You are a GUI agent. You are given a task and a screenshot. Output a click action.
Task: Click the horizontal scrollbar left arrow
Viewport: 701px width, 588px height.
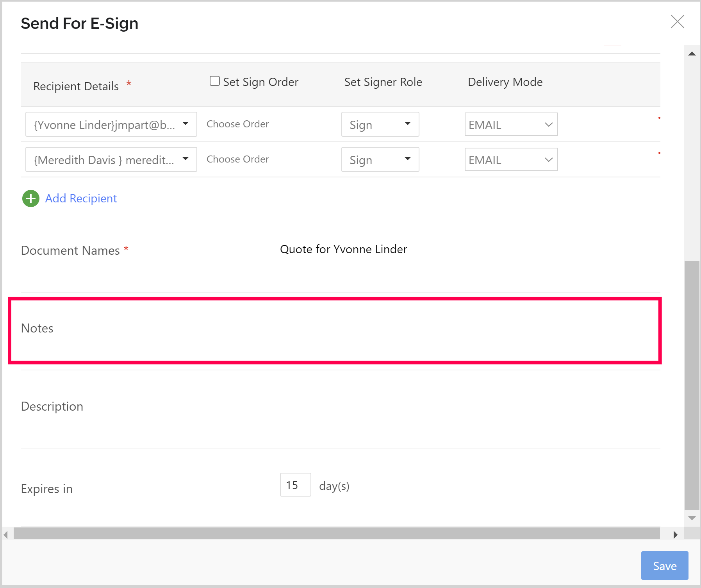pos(6,534)
